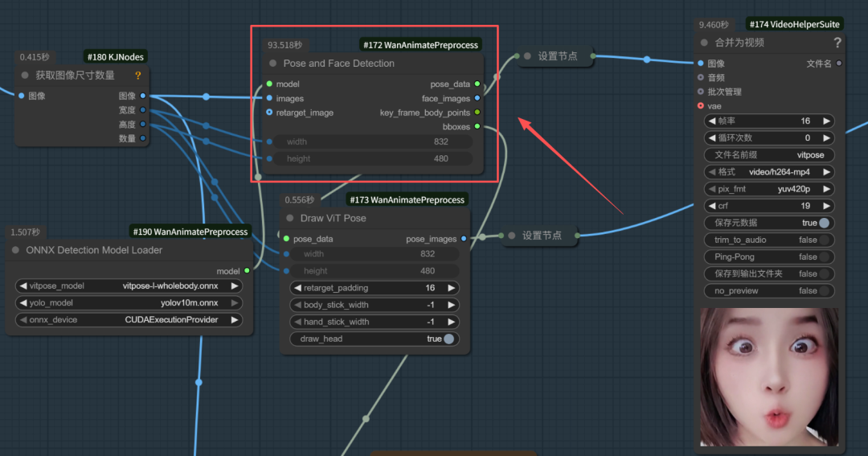The image size is (868, 456).
Task: Increase 帧率 with the right arrow
Action: click(x=826, y=121)
